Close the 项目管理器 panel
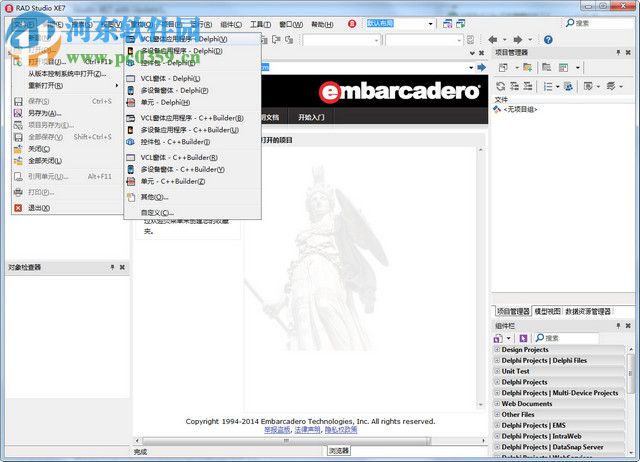Viewport: 640px width, 462px height. click(x=628, y=52)
